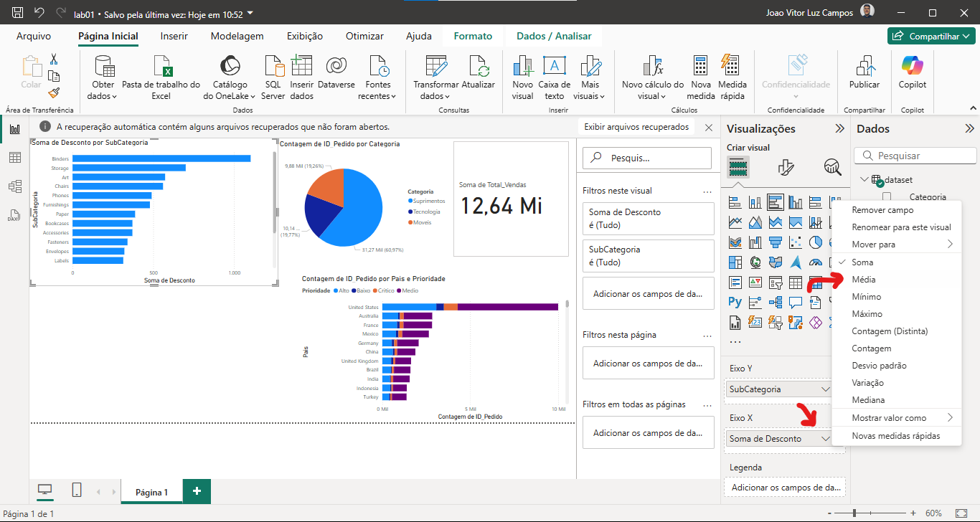The image size is (980, 522).
Task: Select the Q&A speech bubble visual
Action: (x=795, y=303)
